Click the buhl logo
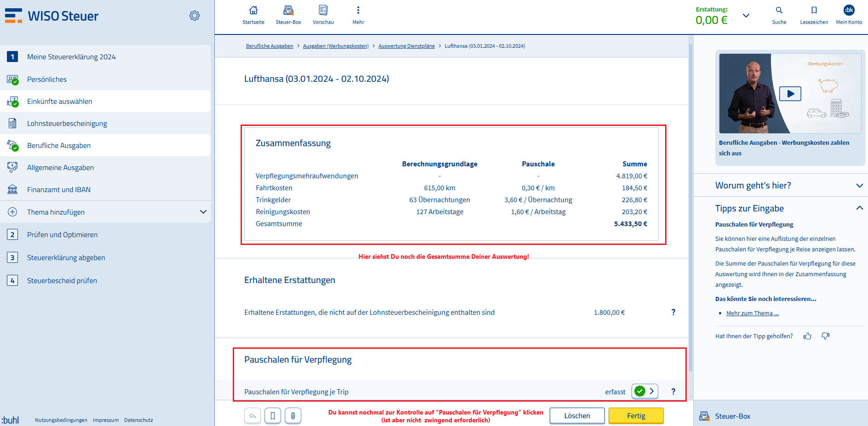The image size is (868, 426). 10,420
